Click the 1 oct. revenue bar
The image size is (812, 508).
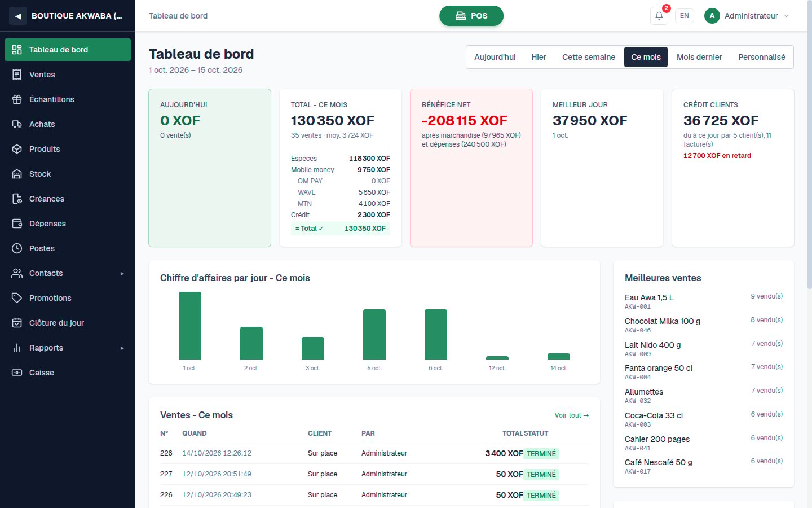click(x=190, y=326)
